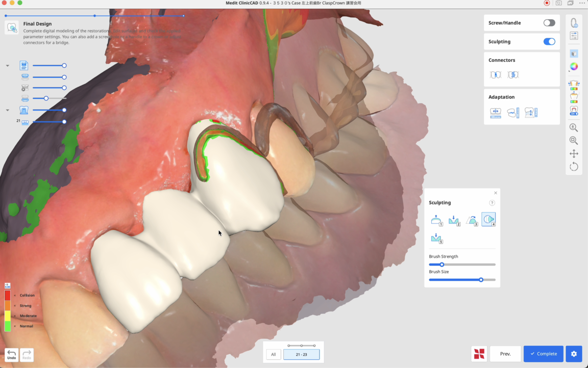Screen dimensions: 588x368
Task: Click the Prev. button
Action: (x=505, y=354)
